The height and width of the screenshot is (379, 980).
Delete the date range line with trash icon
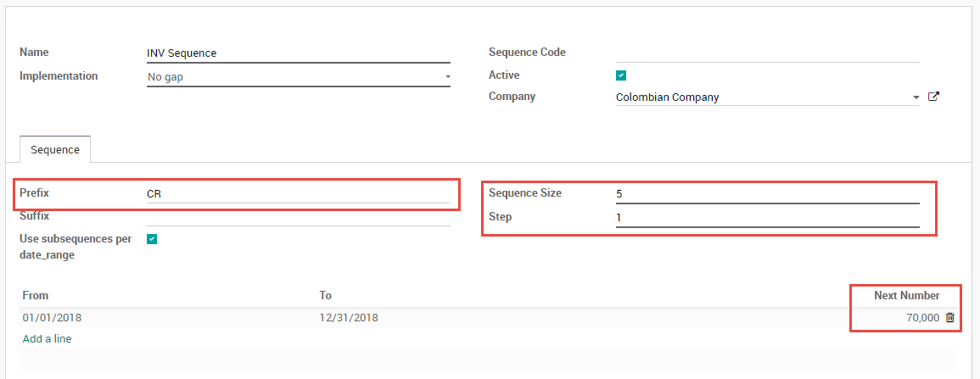tap(949, 318)
